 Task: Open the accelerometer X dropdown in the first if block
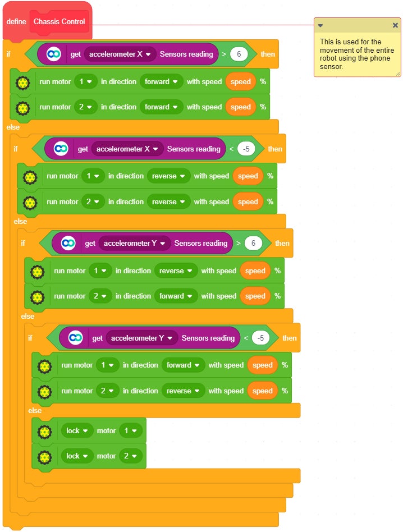coord(120,54)
